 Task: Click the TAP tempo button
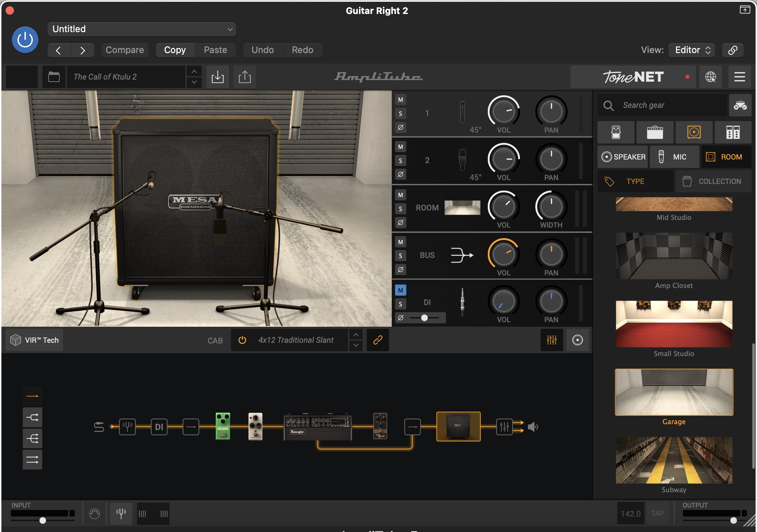(x=657, y=513)
